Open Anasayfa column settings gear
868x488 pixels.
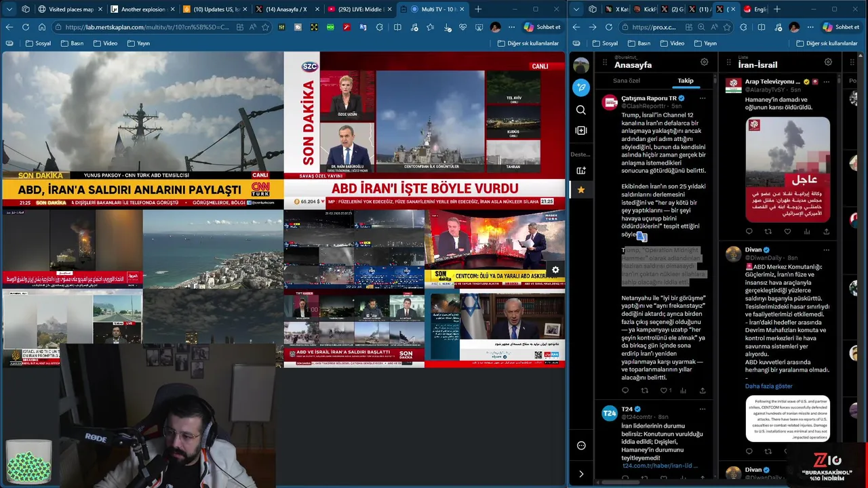(x=705, y=62)
